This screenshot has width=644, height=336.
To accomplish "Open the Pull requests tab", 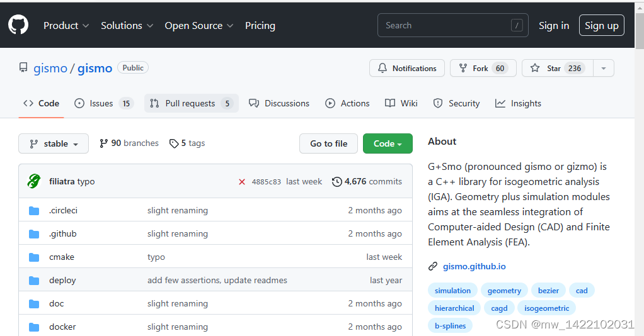I will pos(192,103).
